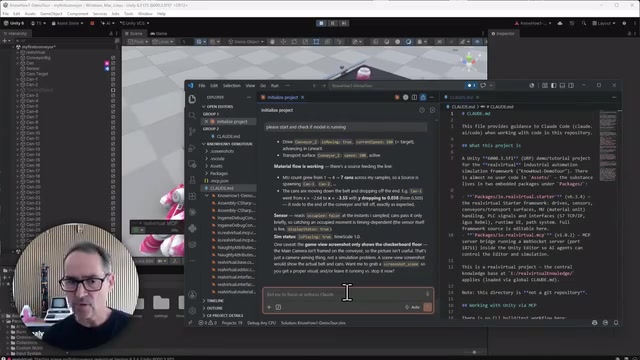Click the plus attach icon in Claude input
The image size is (640, 360).
(269, 307)
